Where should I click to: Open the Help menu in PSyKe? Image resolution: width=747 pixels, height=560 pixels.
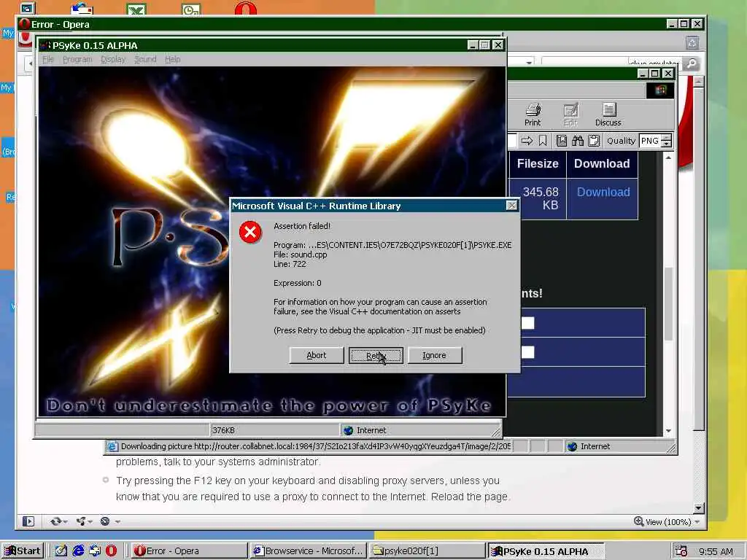pos(172,59)
